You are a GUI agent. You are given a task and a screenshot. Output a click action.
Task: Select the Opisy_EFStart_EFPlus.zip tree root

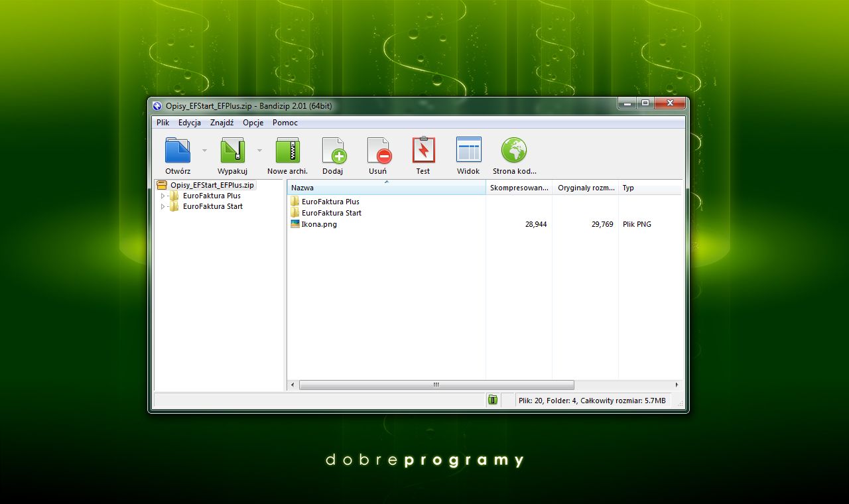pyautogui.click(x=212, y=185)
